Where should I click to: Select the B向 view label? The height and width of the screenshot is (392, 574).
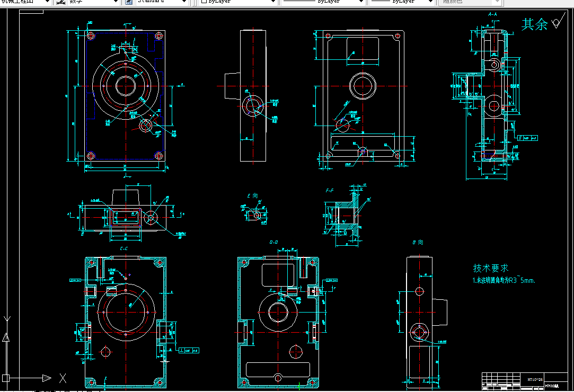(x=418, y=242)
